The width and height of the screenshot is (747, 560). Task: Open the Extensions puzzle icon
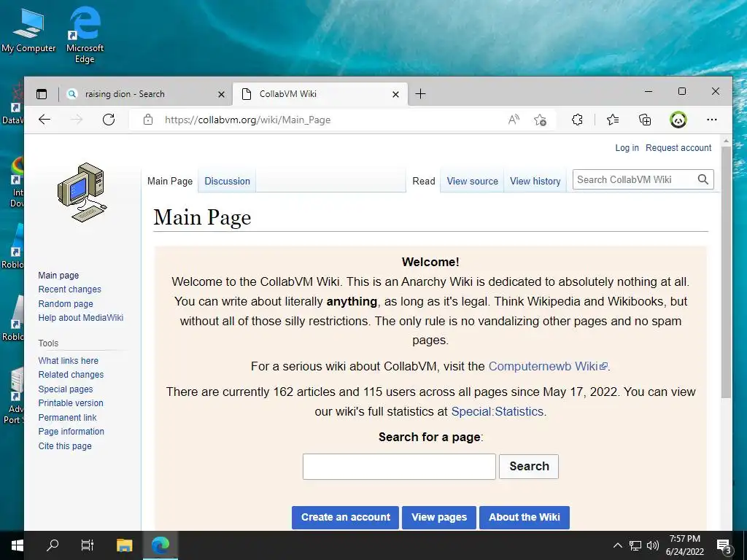577,120
